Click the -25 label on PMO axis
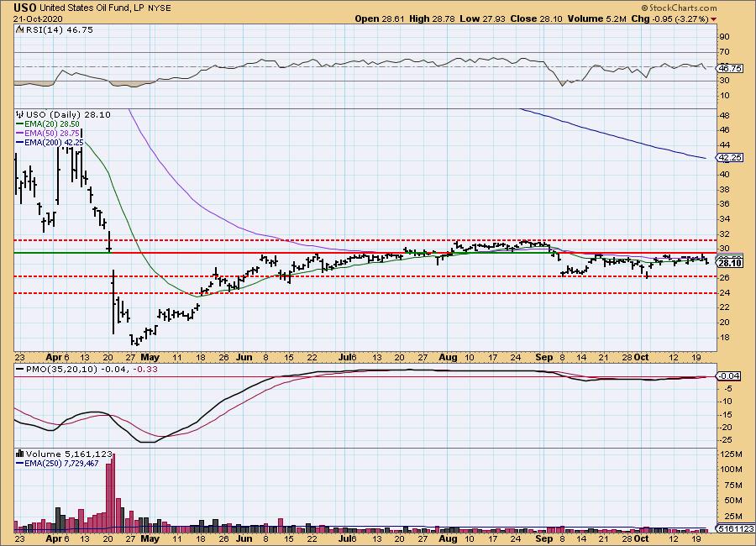This screenshot has height=546, width=756. point(726,440)
